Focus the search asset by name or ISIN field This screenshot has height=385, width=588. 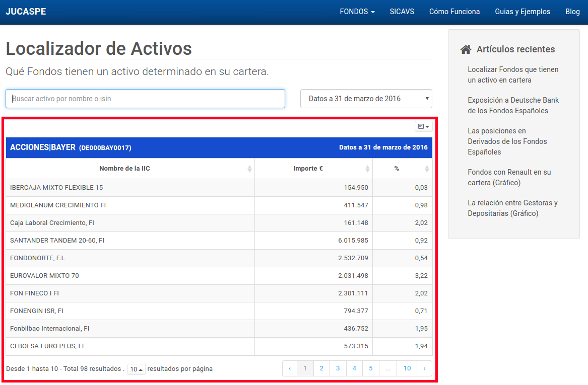point(146,99)
